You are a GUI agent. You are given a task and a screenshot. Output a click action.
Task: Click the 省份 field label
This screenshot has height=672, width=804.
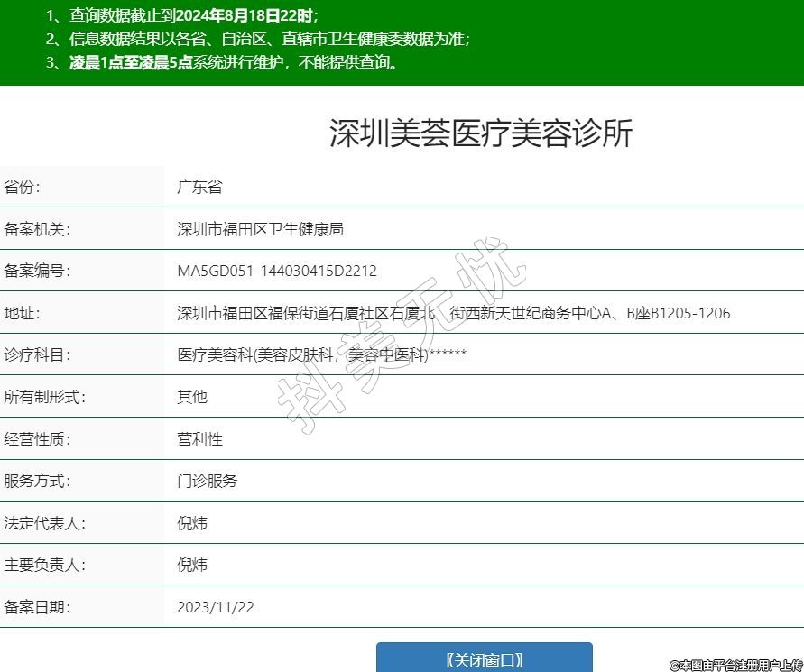click(23, 188)
